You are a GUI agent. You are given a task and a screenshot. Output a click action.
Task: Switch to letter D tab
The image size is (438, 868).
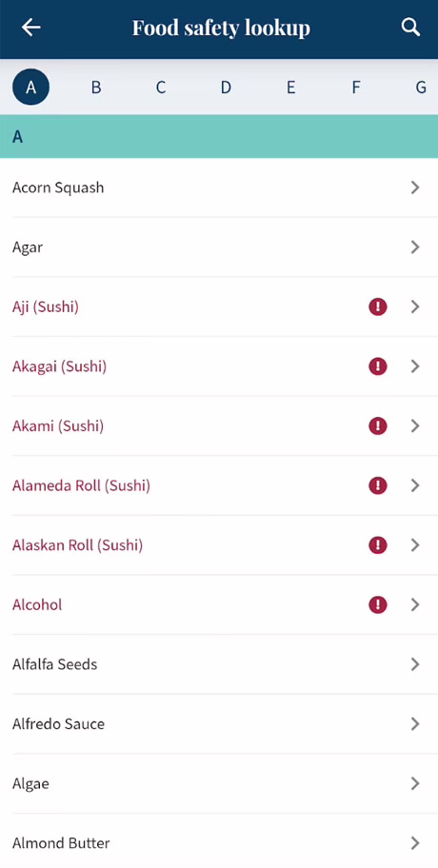tap(226, 88)
